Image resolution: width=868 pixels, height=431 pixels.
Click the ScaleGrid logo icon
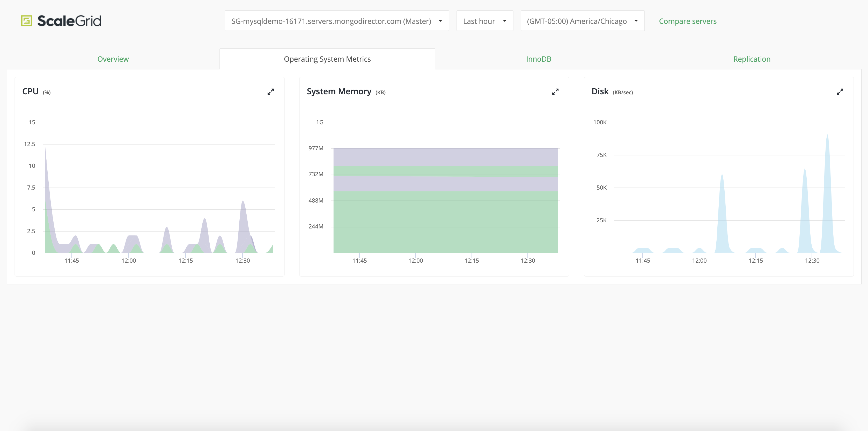click(27, 21)
